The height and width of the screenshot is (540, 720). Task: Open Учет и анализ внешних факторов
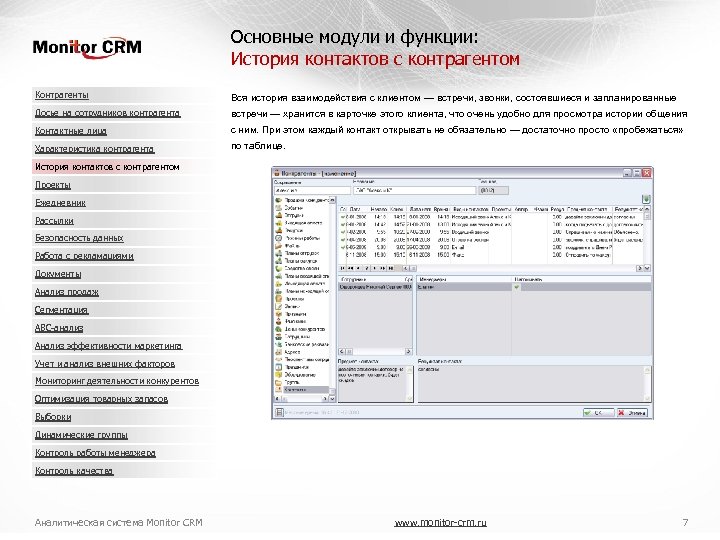(105, 363)
